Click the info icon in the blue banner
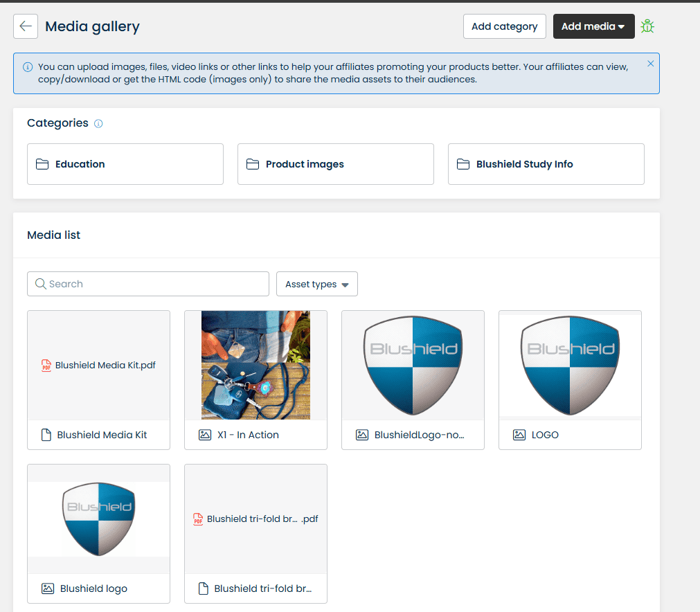Image resolution: width=700 pixels, height=612 pixels. pos(28,67)
